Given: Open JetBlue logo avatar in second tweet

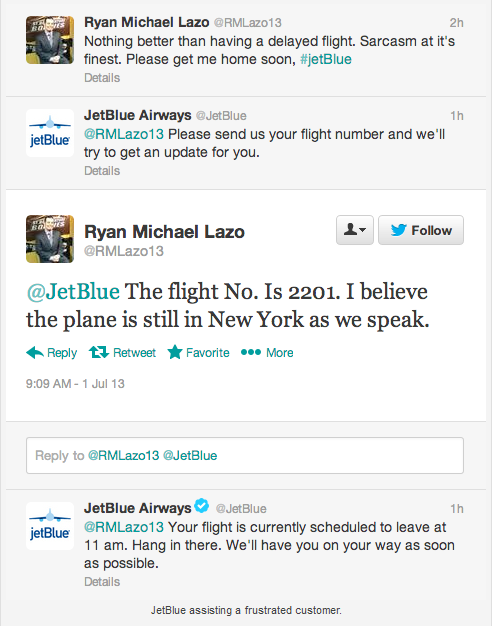Looking at the screenshot, I should [50, 133].
